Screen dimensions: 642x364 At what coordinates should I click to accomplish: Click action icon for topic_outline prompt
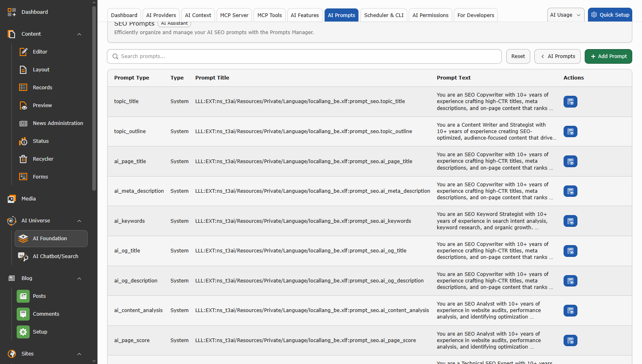click(x=570, y=131)
